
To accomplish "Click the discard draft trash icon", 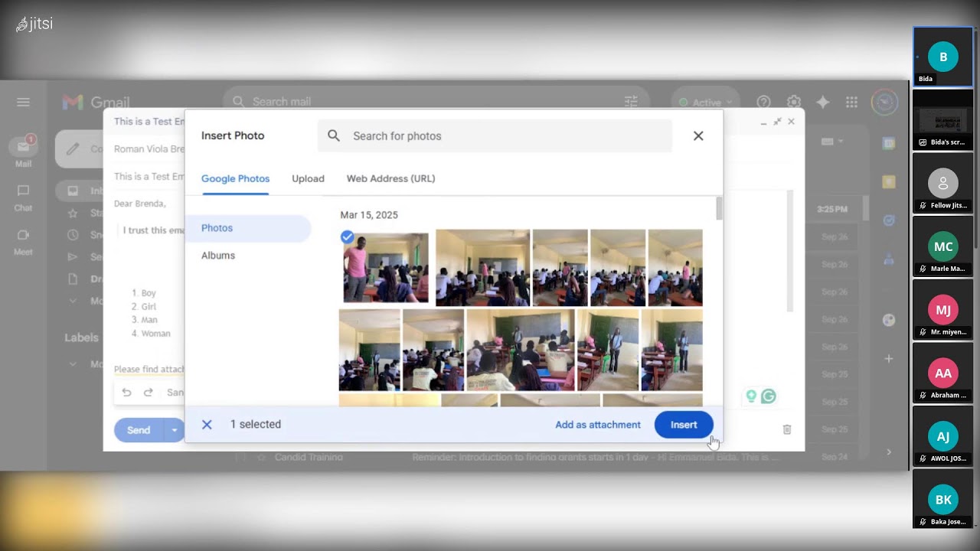I will [x=787, y=430].
